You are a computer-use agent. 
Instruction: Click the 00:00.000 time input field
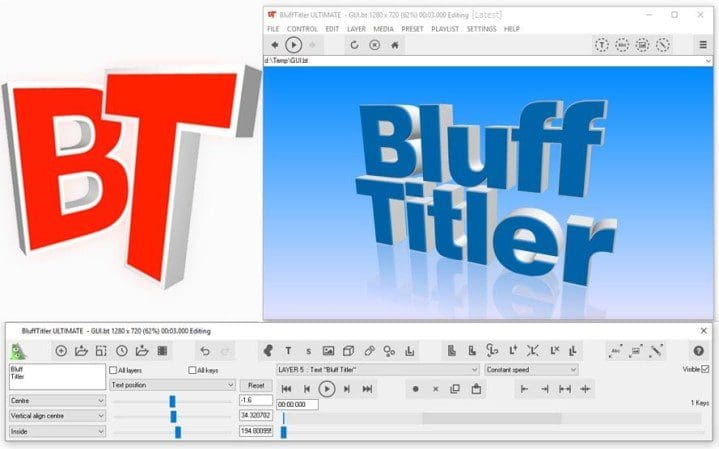[x=297, y=405]
